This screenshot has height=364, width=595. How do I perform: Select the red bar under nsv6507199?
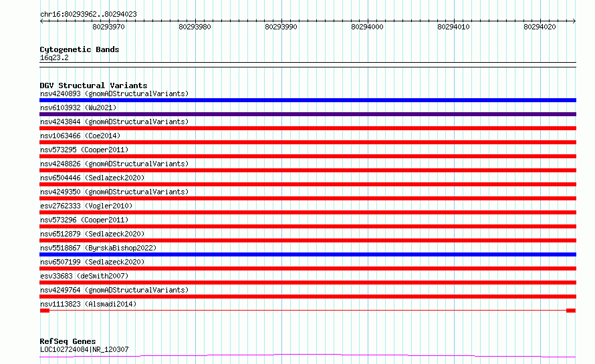coord(308,268)
